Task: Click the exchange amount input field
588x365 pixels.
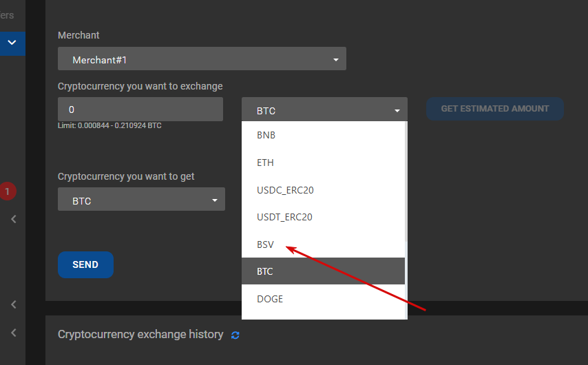Action: pyautogui.click(x=140, y=109)
